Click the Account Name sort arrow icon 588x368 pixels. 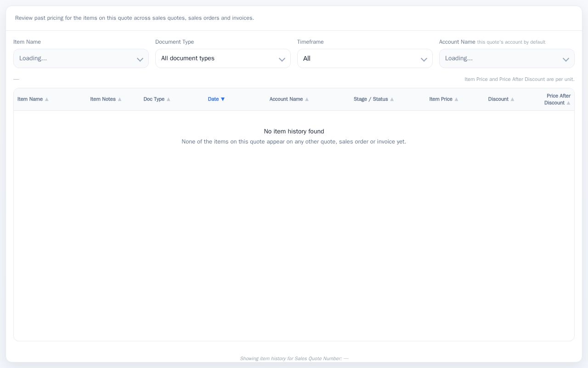307,99
